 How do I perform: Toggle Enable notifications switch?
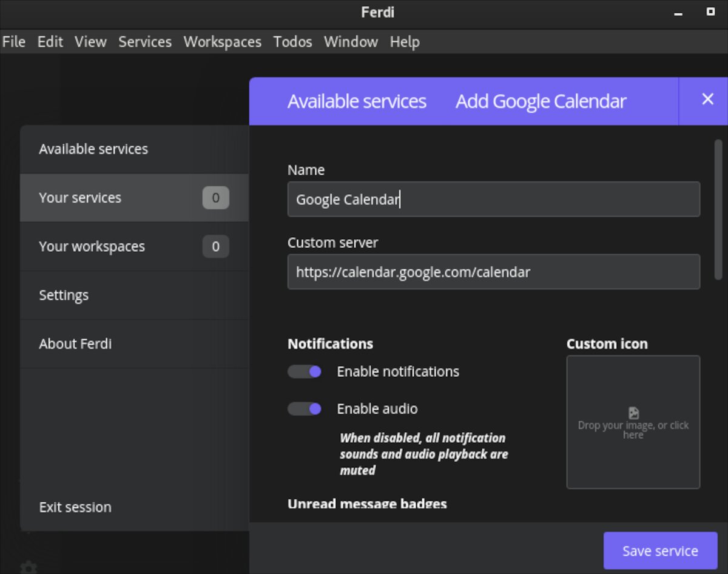click(x=305, y=371)
